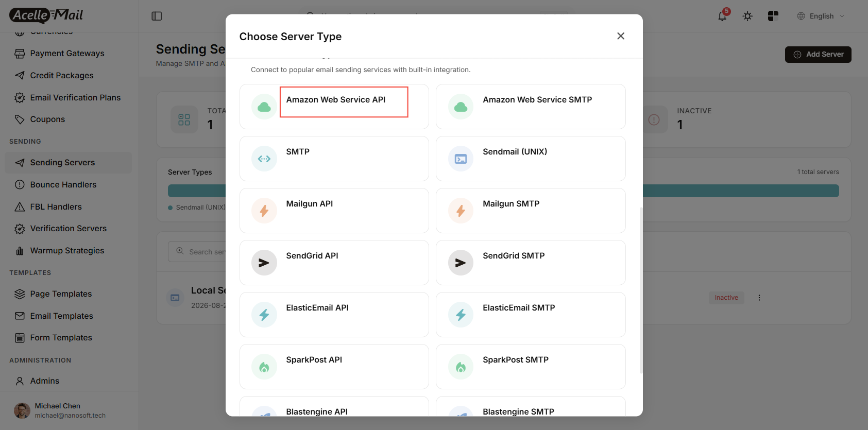Toggle light/dark theme sun icon
868x430 pixels.
click(x=747, y=16)
